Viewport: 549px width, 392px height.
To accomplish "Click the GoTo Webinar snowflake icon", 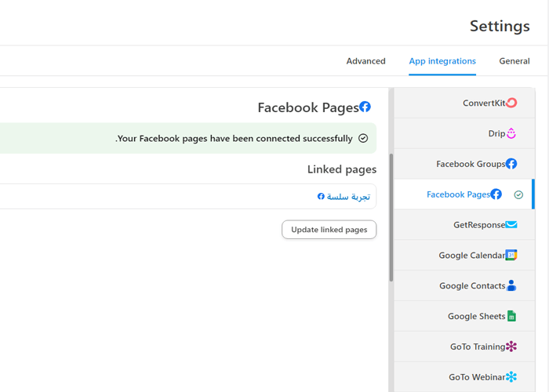I will click(511, 377).
